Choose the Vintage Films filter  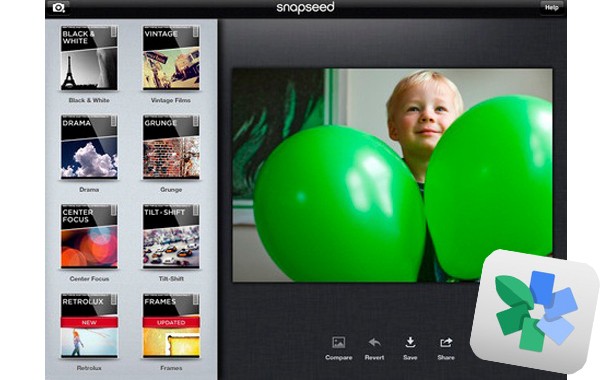click(171, 58)
